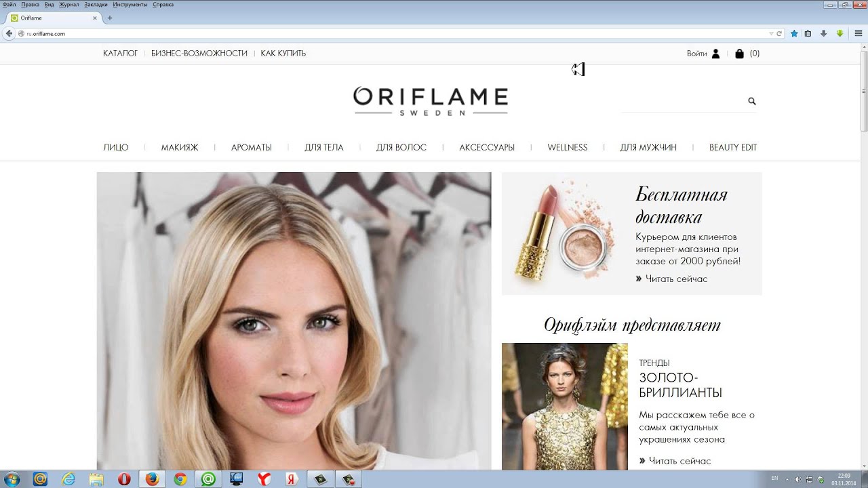The width and height of the screenshot is (868, 488).
Task: Open the ЗОЛОТО-БРИЛЛИАНТЫ article title
Action: pyautogui.click(x=680, y=385)
